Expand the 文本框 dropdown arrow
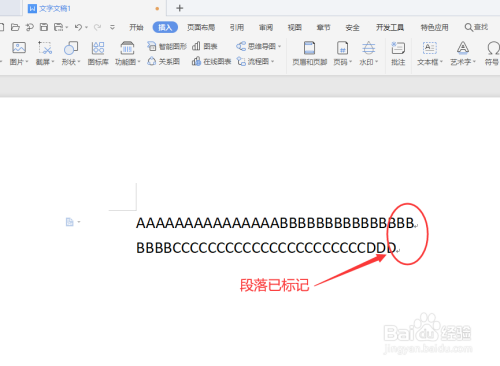This screenshot has width=500, height=366. point(441,62)
